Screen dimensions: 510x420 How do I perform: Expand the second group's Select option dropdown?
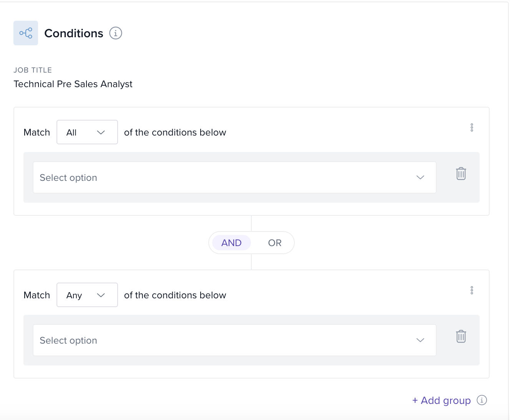pos(234,340)
